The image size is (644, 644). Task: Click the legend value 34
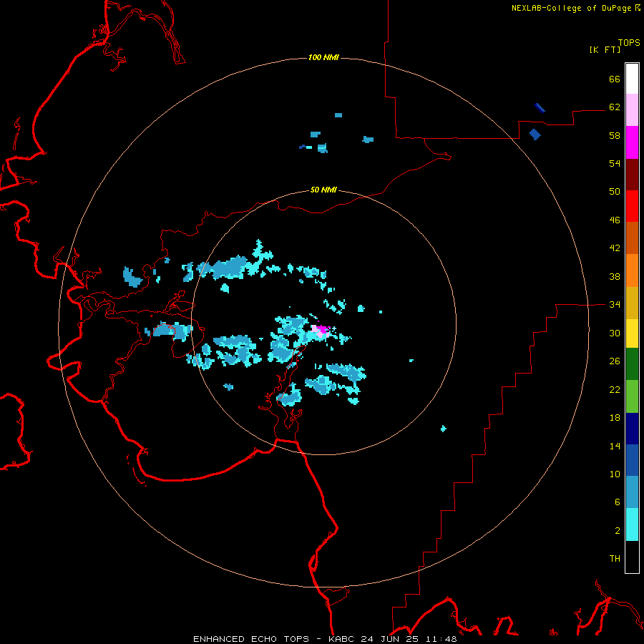coord(615,304)
